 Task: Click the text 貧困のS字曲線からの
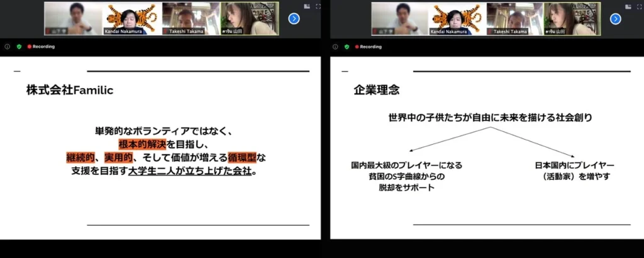tap(407, 177)
